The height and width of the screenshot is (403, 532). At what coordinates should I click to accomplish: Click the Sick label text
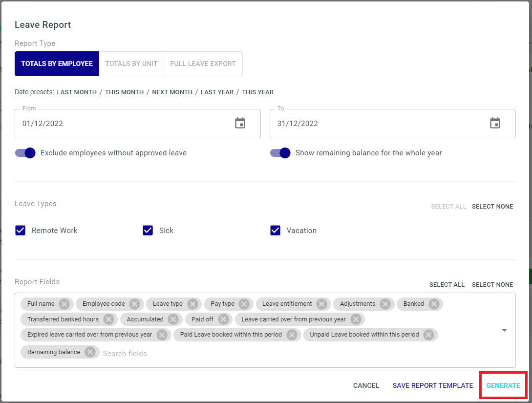point(166,231)
